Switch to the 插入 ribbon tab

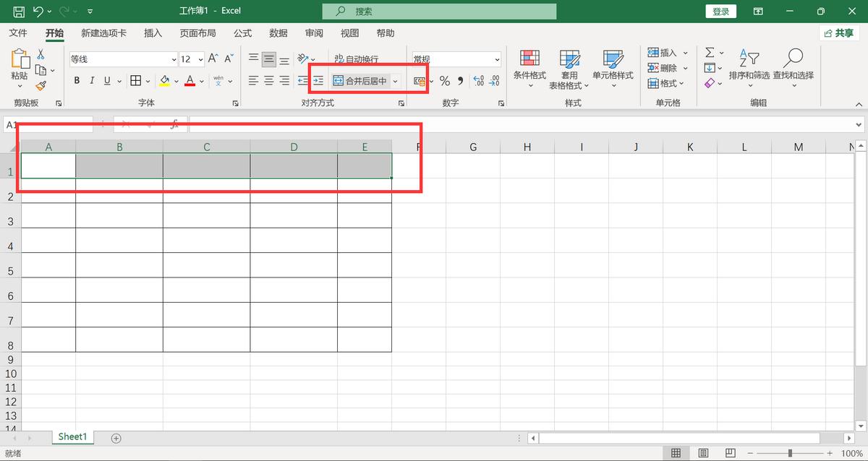tap(152, 33)
